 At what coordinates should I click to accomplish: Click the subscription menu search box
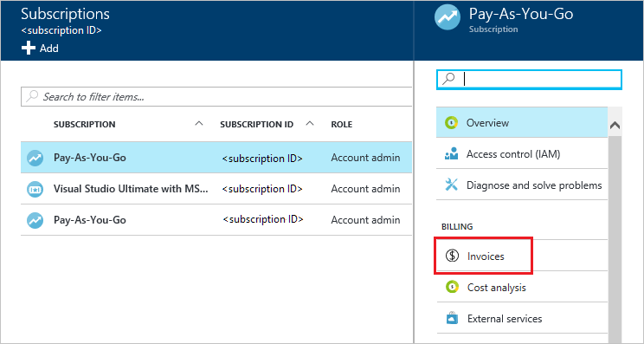(529, 80)
